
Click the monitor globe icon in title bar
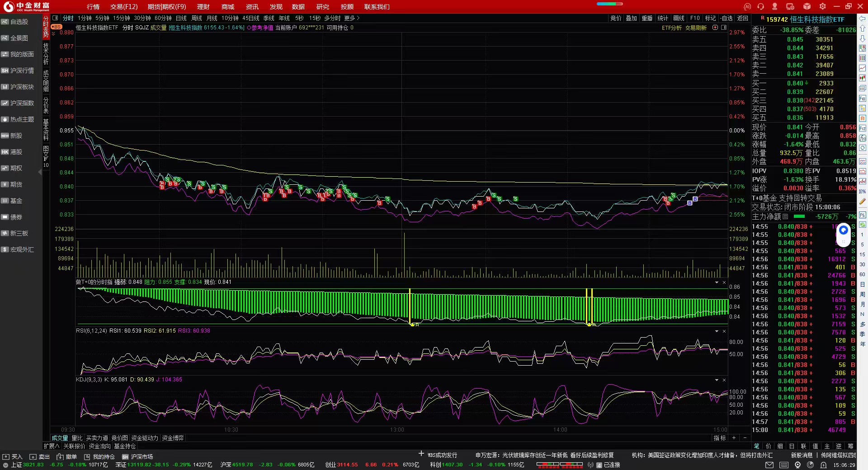790,6
